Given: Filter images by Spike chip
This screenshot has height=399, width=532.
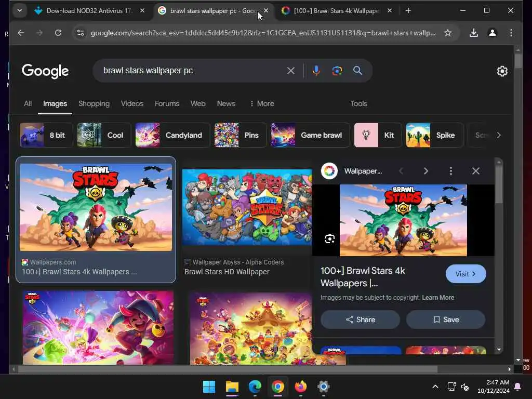Looking at the screenshot, I should coord(434,135).
